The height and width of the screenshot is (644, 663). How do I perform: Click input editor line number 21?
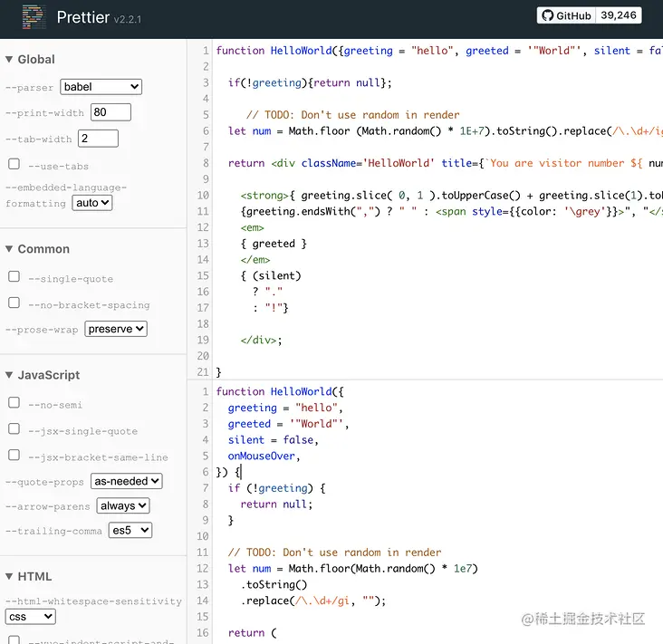tap(203, 372)
